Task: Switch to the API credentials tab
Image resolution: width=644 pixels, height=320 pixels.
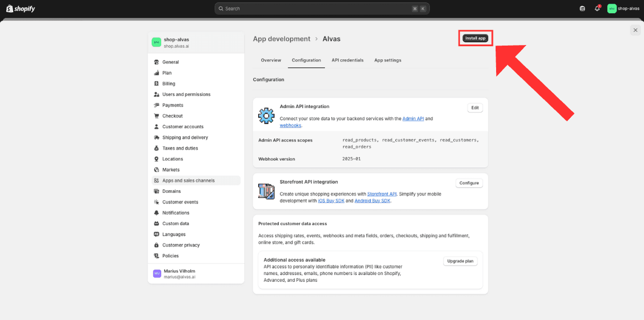Action: 348,60
